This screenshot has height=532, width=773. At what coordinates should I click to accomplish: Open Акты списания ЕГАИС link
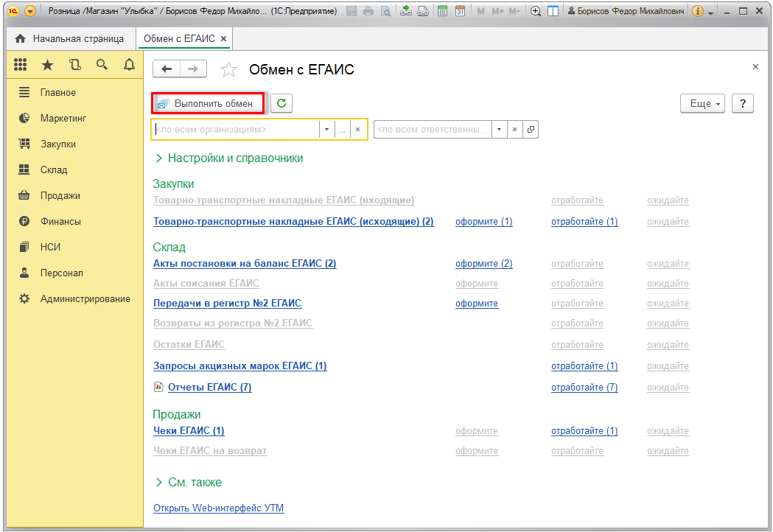click(x=206, y=284)
